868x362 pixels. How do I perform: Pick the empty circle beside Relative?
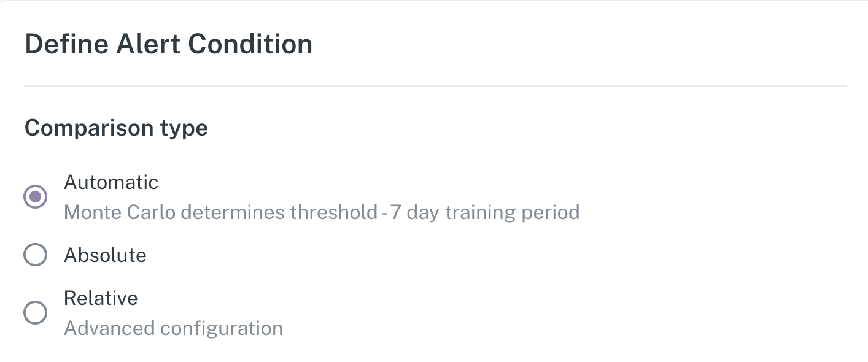click(35, 313)
